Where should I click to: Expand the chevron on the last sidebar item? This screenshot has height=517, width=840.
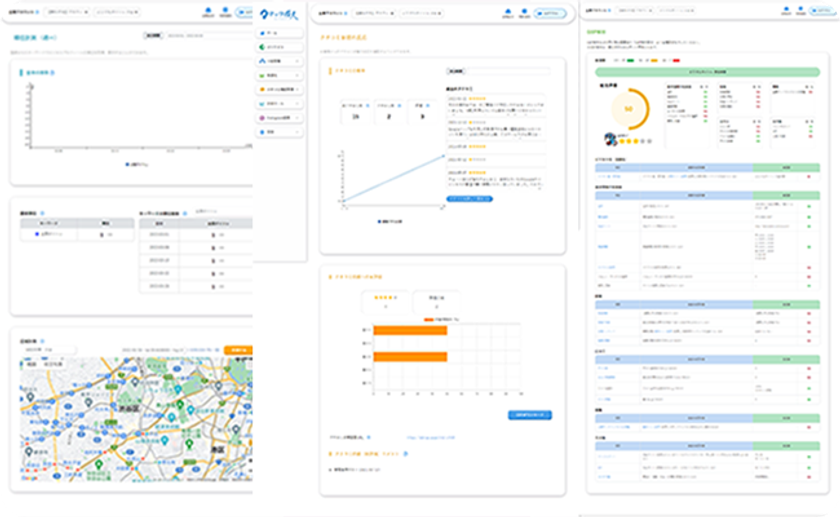pos(297,132)
